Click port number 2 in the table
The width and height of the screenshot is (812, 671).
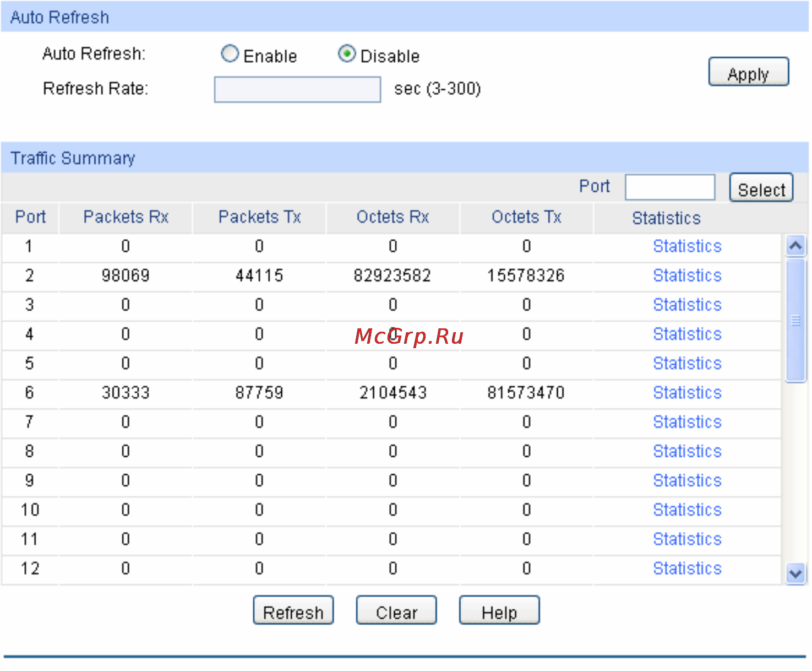click(x=29, y=275)
